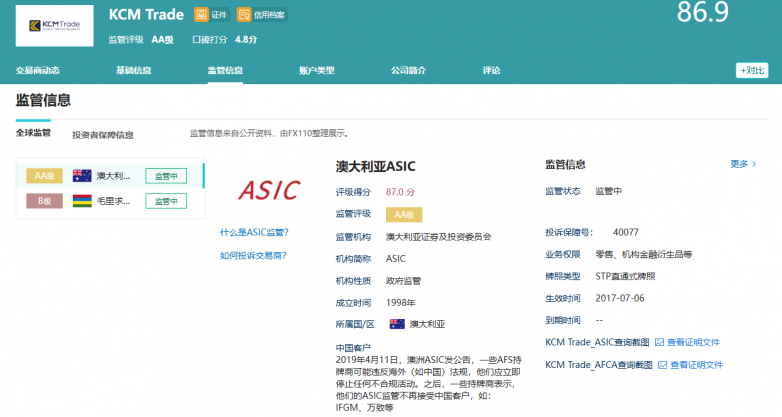Screen dimensions: 782x417
Task: Click the Australia flag next to 所属国/区
Action: [397, 324]
